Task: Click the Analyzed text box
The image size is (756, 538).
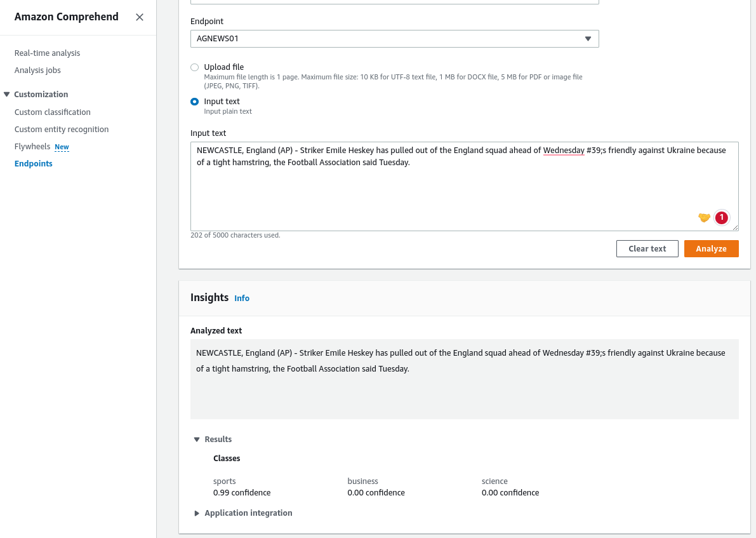Action: tap(464, 379)
